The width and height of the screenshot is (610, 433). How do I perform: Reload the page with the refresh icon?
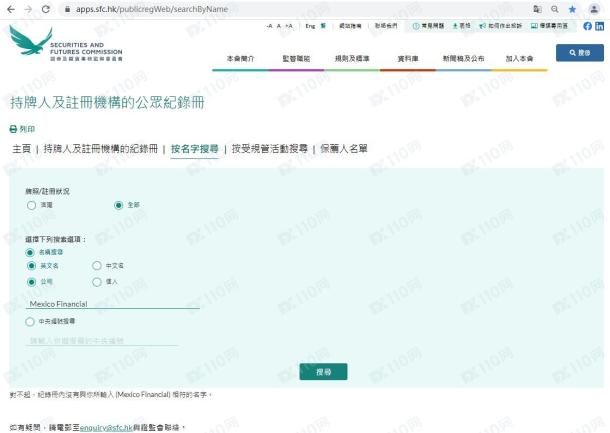tap(46, 9)
